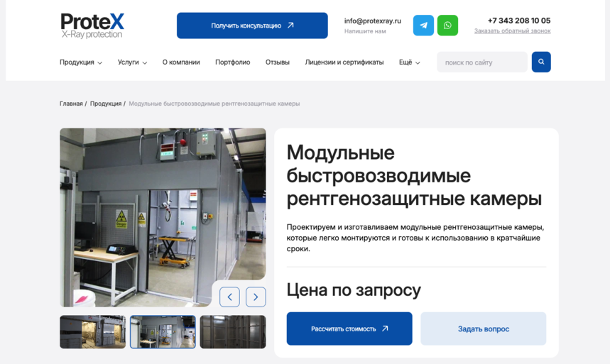Viewport: 610px width, 364px height.
Task: Select the highlighted middle gallery thumbnail
Action: 163,332
